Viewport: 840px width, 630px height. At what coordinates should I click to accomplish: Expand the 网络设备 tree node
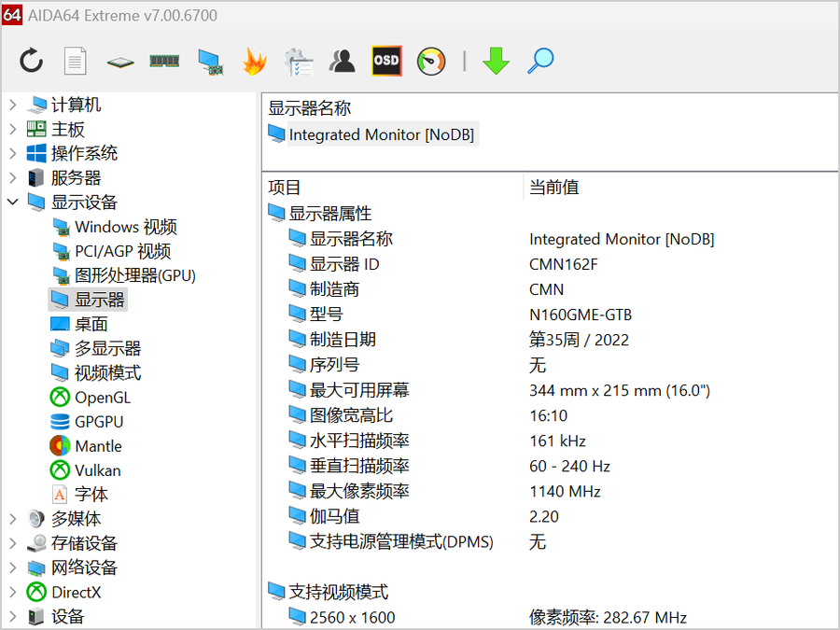point(13,567)
